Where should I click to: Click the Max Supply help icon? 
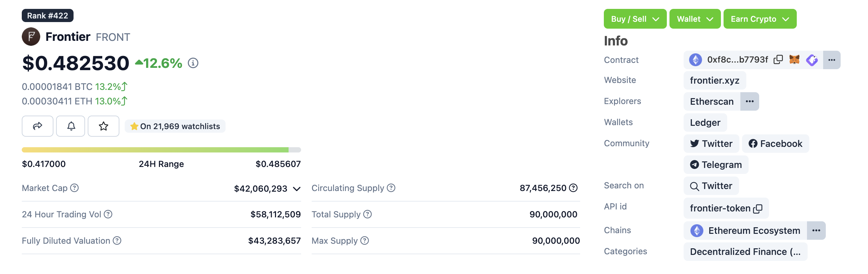point(365,241)
